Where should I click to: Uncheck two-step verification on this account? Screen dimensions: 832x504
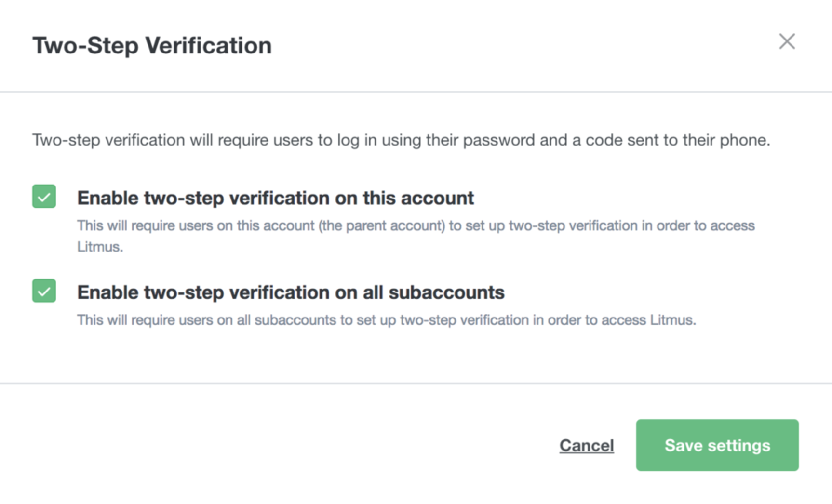point(44,197)
